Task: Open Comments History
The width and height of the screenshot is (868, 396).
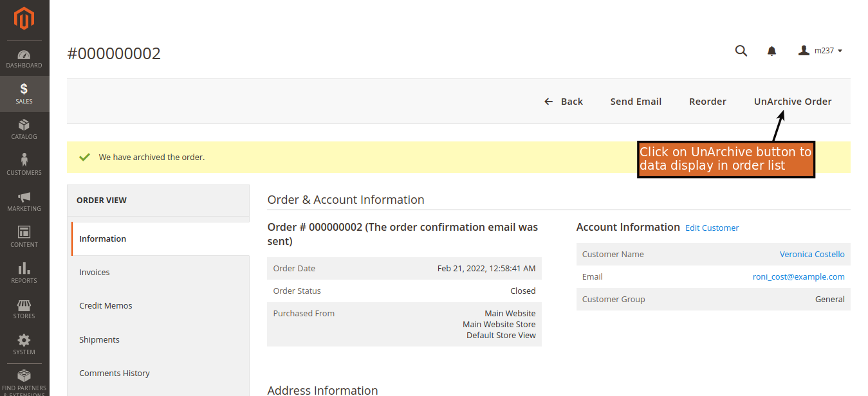Action: tap(115, 373)
